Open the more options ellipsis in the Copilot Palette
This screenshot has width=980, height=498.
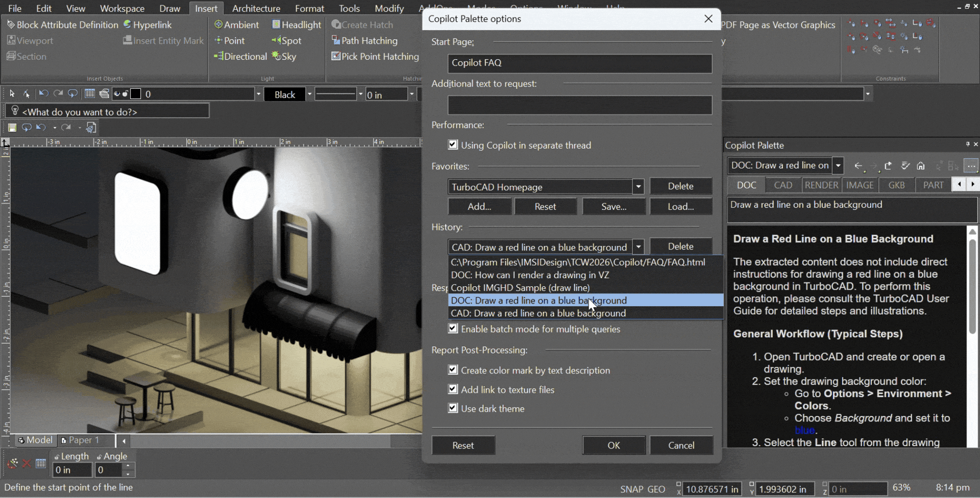tap(971, 166)
